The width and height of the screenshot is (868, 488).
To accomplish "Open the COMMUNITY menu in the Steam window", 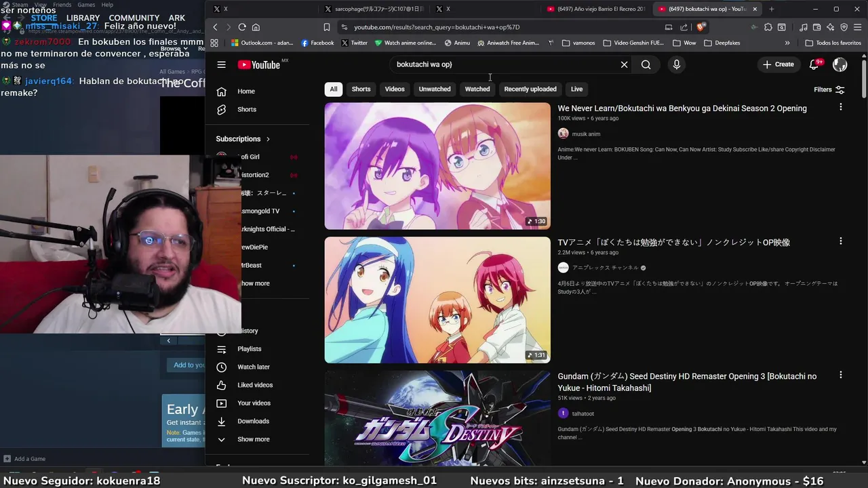I will tap(134, 18).
